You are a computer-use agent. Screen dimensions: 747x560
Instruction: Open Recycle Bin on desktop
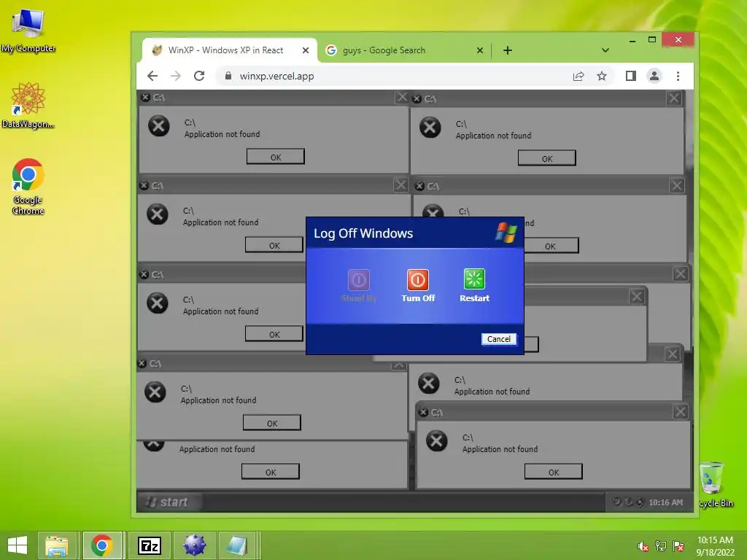(x=715, y=484)
